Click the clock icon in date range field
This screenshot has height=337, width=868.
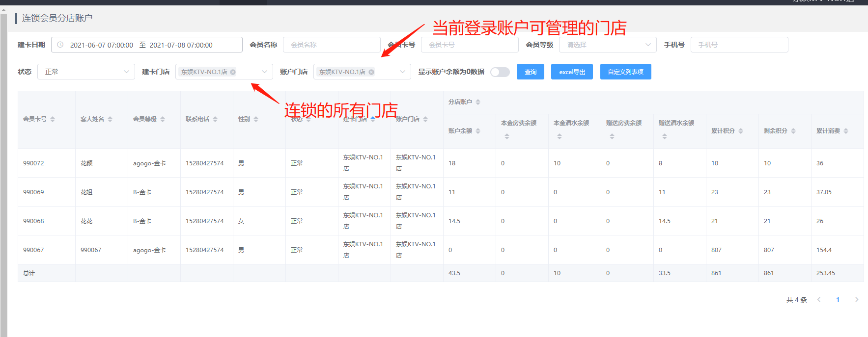pyautogui.click(x=60, y=45)
